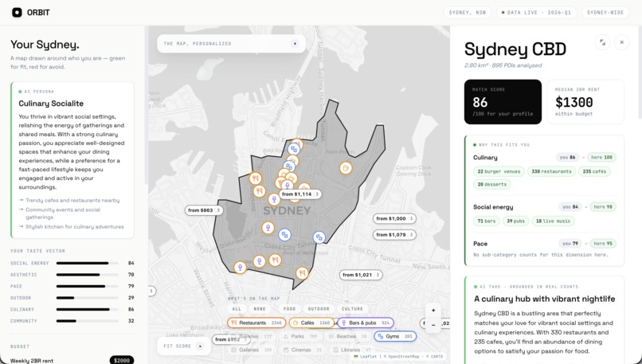Enable the Galleries layer chip

pyautogui.click(x=252, y=350)
